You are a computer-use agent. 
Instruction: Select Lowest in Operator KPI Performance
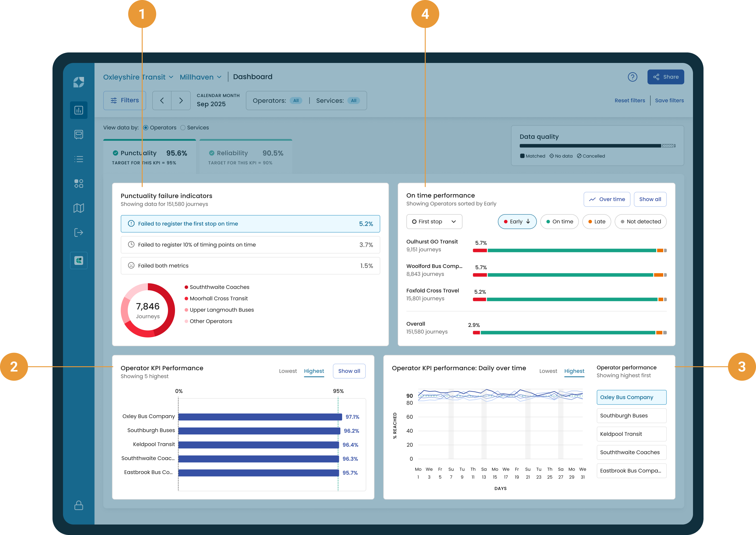(x=288, y=371)
